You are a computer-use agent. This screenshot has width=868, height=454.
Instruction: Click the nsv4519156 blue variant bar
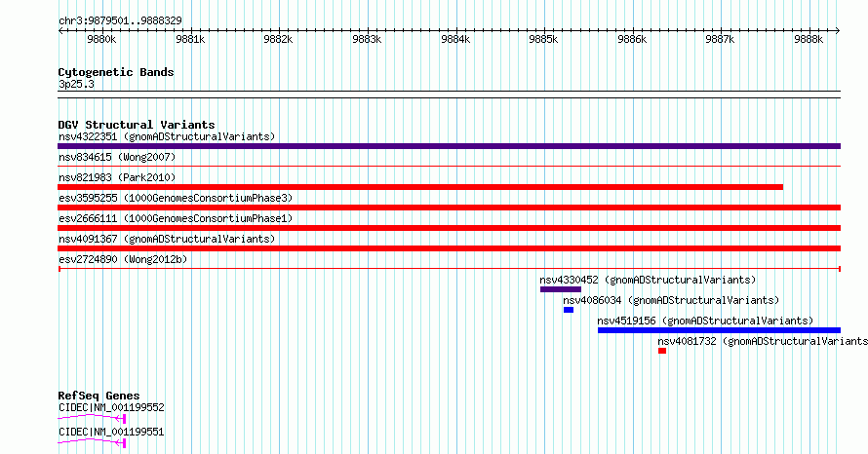pyautogui.click(x=719, y=330)
